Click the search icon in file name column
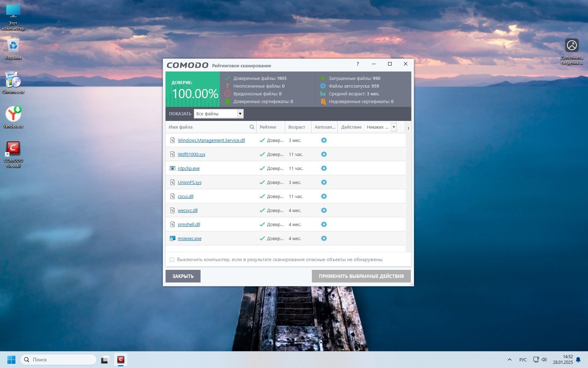Viewport: 588px width, 368px height. pyautogui.click(x=252, y=127)
